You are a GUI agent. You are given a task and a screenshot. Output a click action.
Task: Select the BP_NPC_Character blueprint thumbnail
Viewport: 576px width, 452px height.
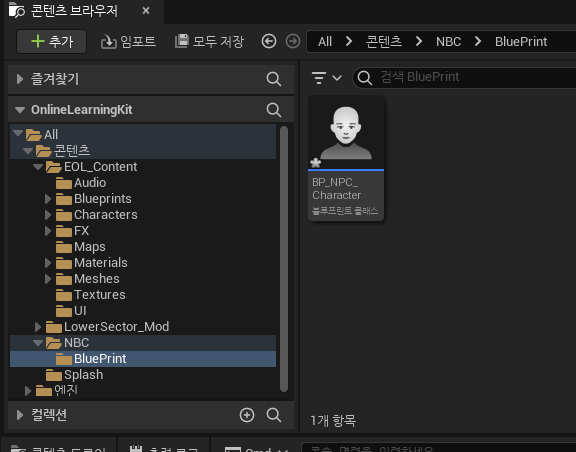pos(346,158)
